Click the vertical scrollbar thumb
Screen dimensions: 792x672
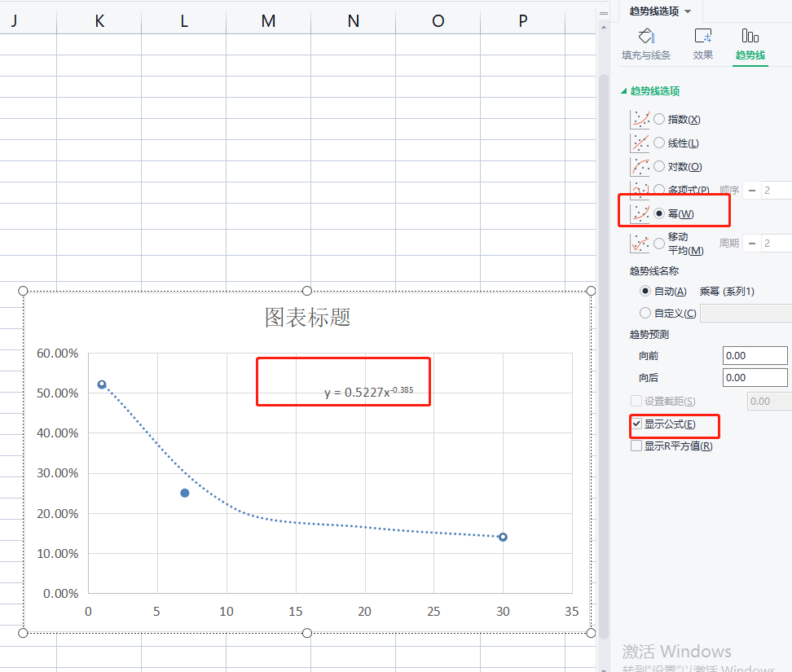click(604, 356)
